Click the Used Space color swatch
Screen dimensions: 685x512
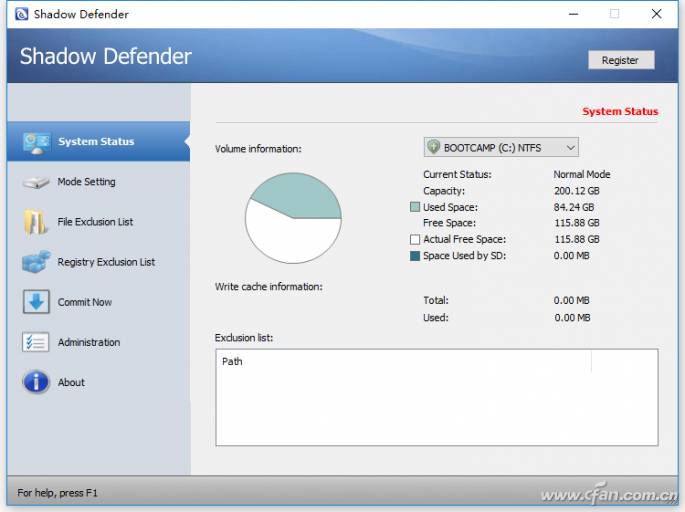[x=415, y=207]
